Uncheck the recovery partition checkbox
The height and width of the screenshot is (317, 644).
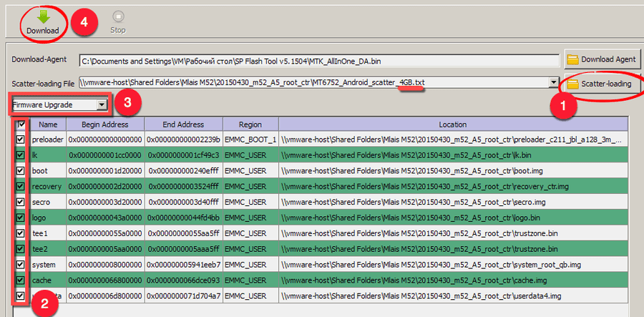click(20, 187)
